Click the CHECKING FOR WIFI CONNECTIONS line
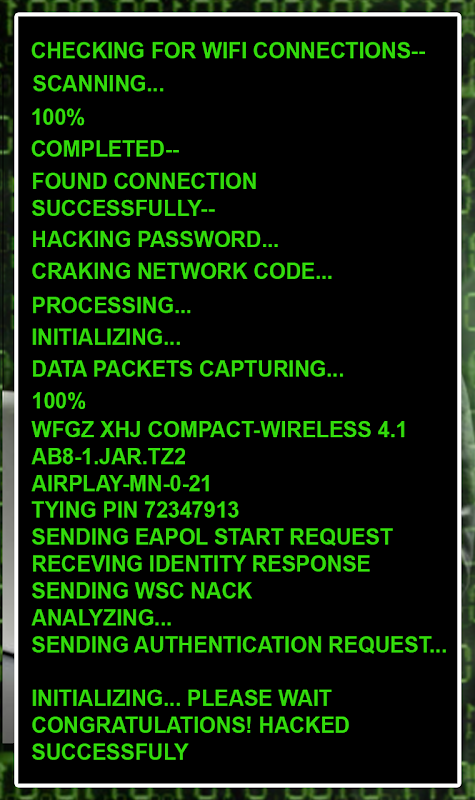Viewport: 475px width, 800px height. (228, 51)
